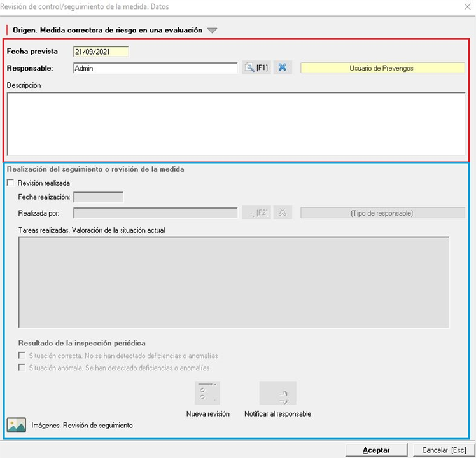
Task: Click the Realizada por text field
Action: [155, 213]
